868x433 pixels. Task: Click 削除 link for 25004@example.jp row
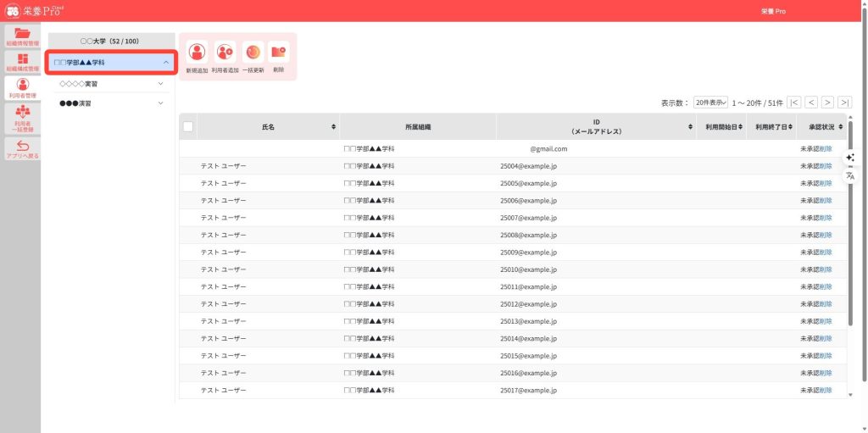point(826,166)
